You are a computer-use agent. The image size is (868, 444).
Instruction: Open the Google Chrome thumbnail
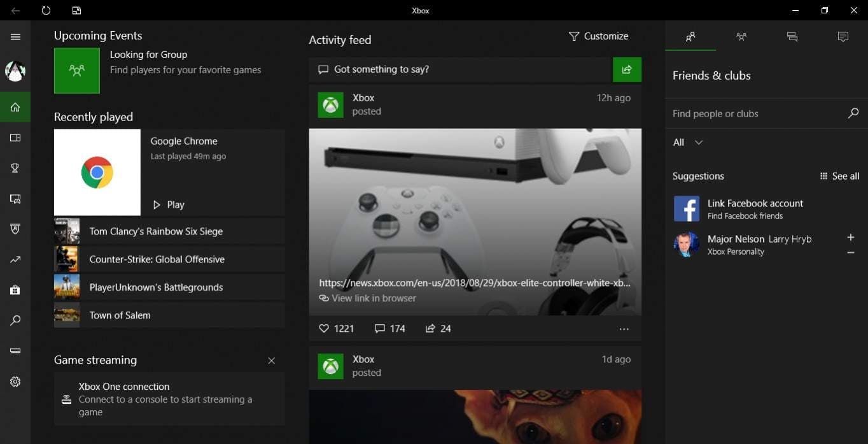97,173
